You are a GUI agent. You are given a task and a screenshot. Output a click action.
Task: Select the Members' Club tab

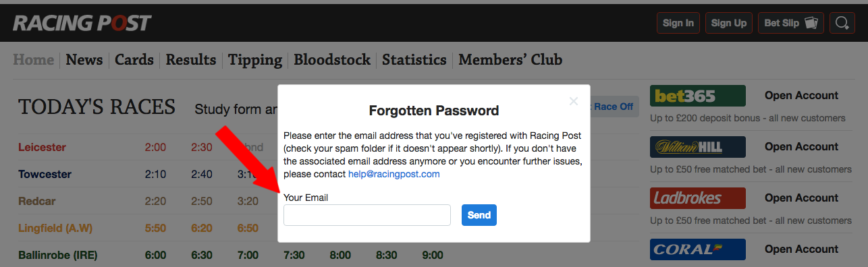510,59
